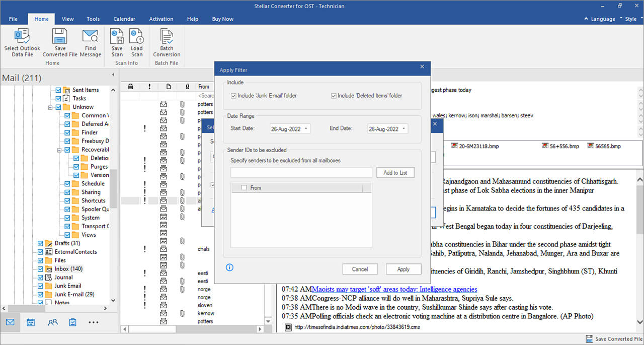This screenshot has width=644, height=345.
Task: Open the Buy Now tab
Action: [x=222, y=19]
